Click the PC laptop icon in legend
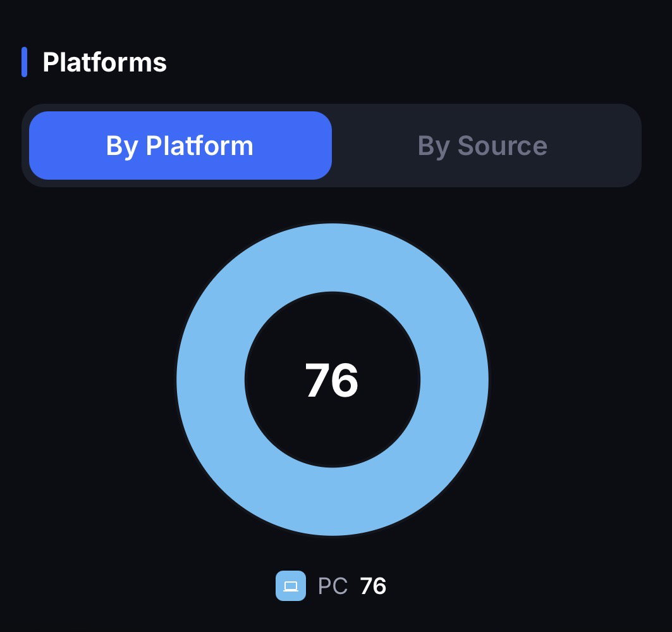The height and width of the screenshot is (632, 672). coord(291,586)
